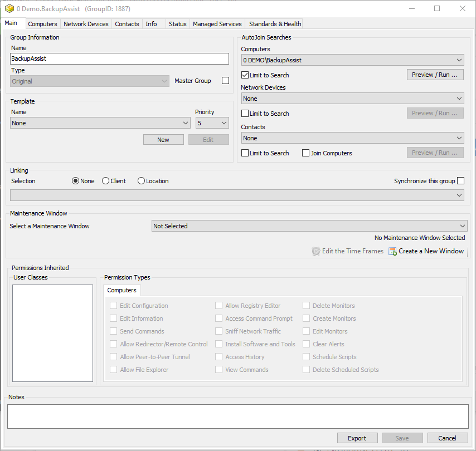Select the Client linking radio button
This screenshot has height=451, width=476.
(x=106, y=181)
